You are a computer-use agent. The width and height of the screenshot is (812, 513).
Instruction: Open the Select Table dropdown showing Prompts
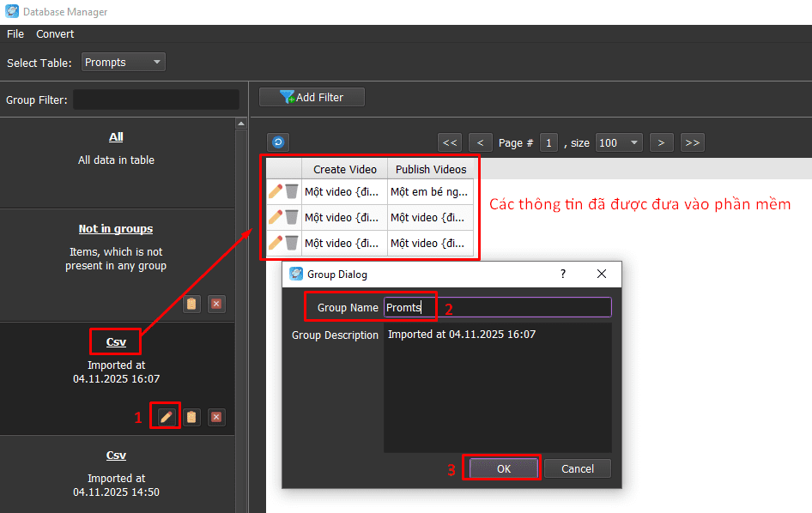pos(123,62)
